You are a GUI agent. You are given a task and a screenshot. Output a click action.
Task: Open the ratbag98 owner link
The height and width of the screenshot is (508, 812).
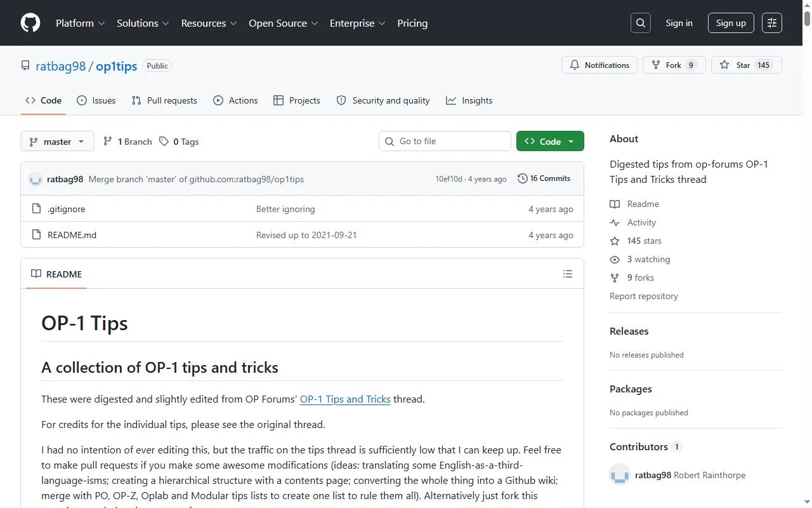coord(60,66)
